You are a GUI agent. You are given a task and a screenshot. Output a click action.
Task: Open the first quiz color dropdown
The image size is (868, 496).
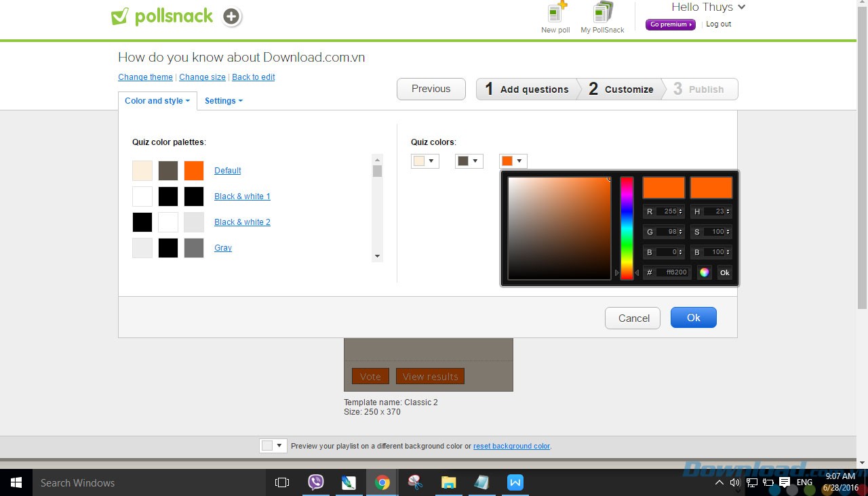[425, 161]
